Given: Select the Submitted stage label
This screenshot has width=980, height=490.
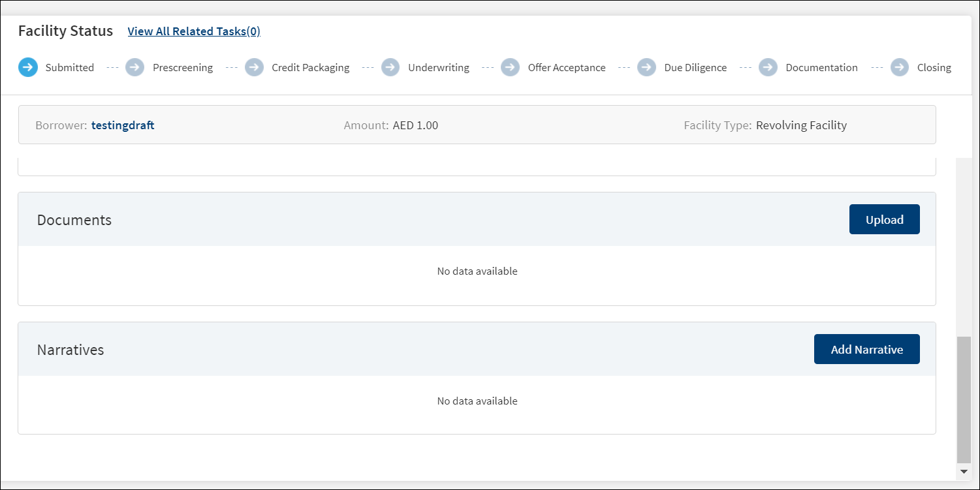Looking at the screenshot, I should click(70, 67).
